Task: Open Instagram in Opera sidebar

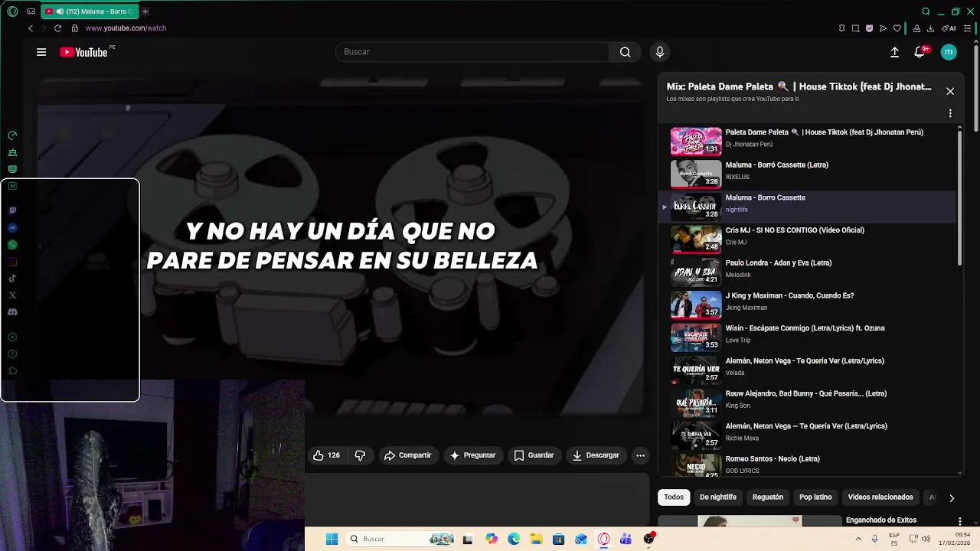Action: 12,262
